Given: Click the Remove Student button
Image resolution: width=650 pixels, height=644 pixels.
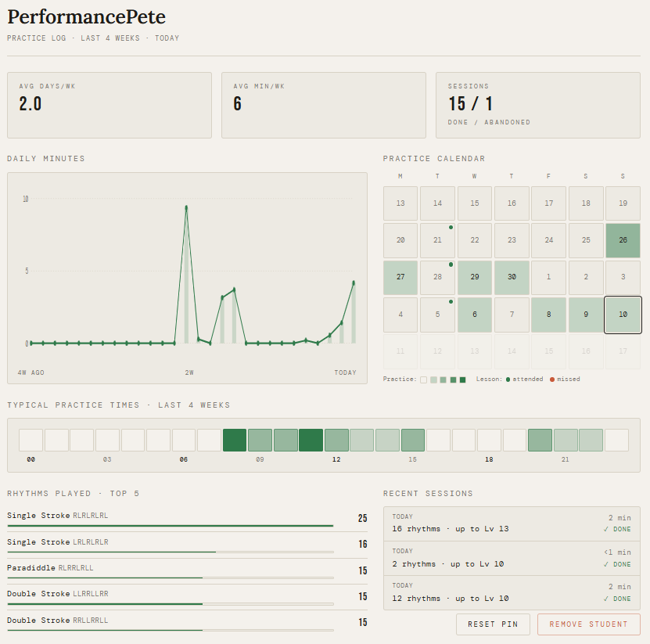Looking at the screenshot, I should tap(589, 624).
